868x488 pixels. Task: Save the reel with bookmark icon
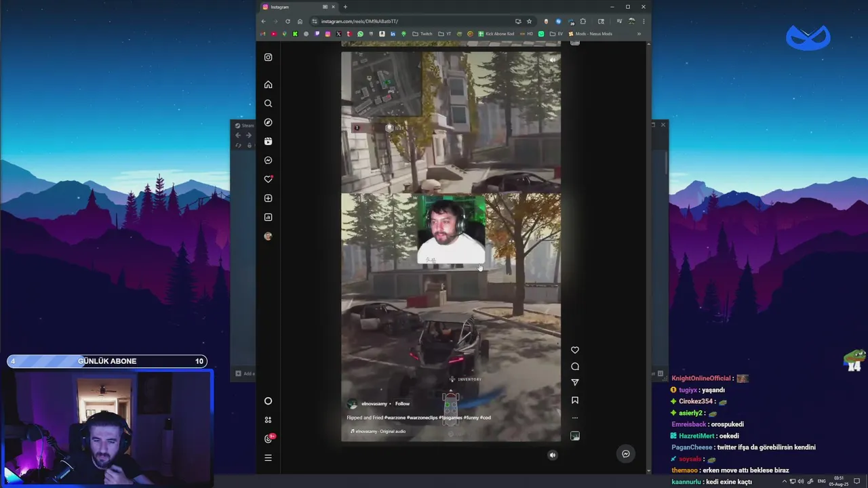pos(575,401)
